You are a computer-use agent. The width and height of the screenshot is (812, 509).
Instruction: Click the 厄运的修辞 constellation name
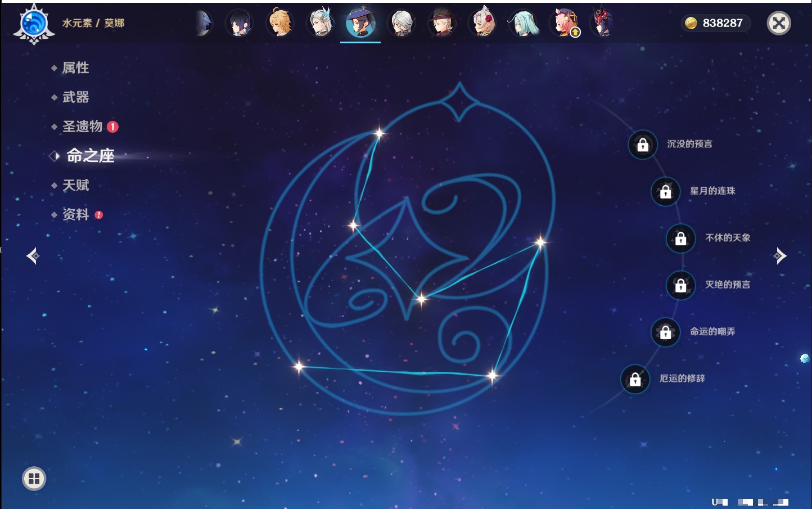pyautogui.click(x=682, y=378)
